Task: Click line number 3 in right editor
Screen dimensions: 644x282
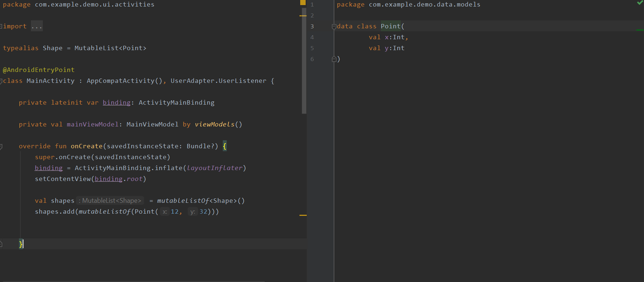Action: tap(312, 26)
